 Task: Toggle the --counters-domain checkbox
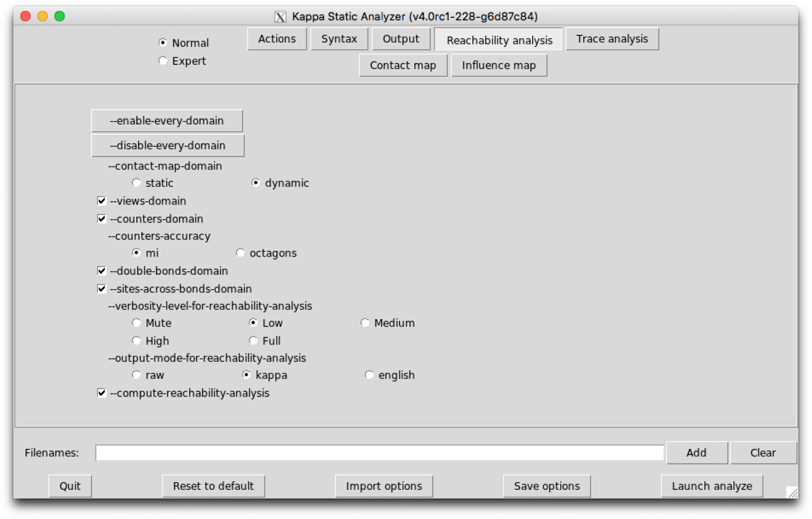tap(101, 219)
